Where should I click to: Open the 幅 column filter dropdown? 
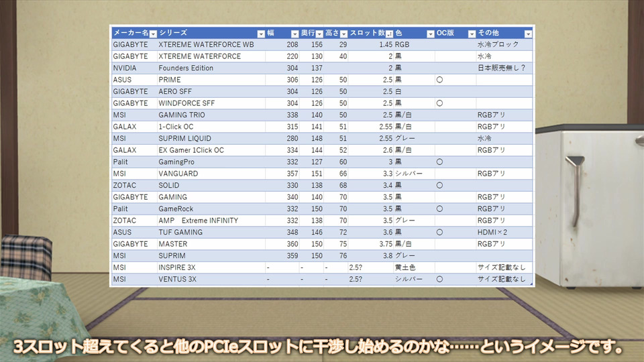pos(294,34)
